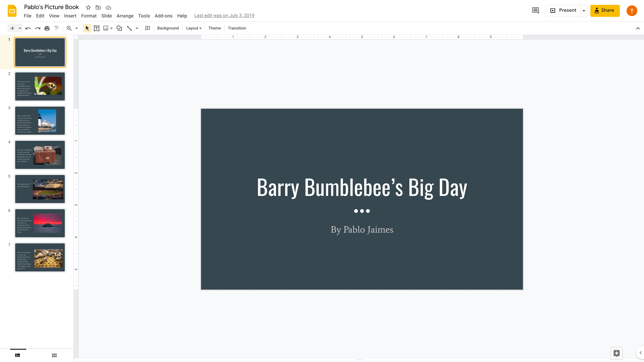Open Present options dropdown arrow
Screen dimensions: 644x362
(584, 11)
